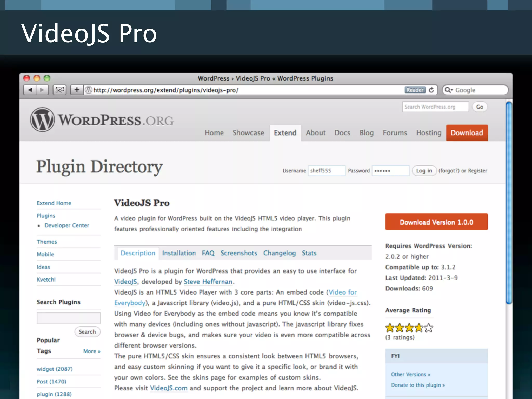Open the Google search magnifier dropdown
This screenshot has height=399, width=532.
(449, 90)
